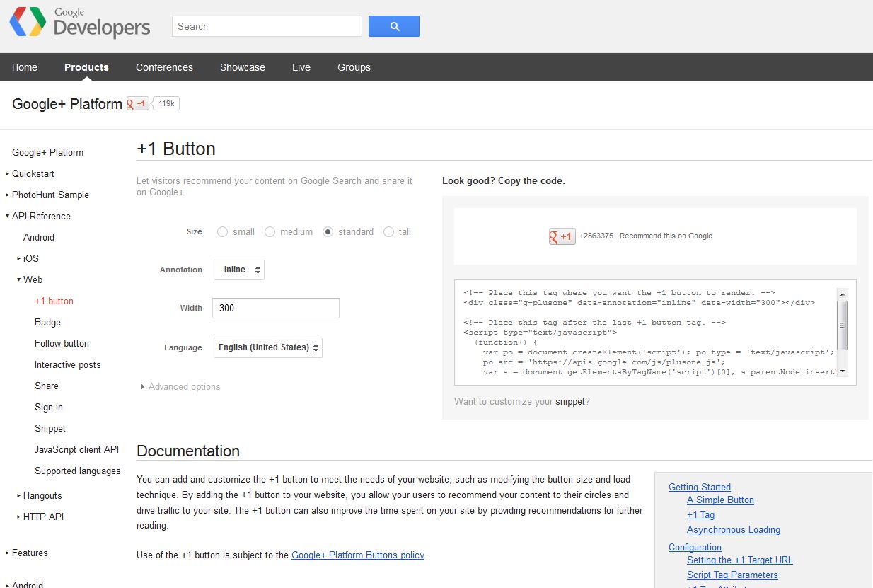Open the Language dropdown
873x588 pixels.
tap(268, 347)
